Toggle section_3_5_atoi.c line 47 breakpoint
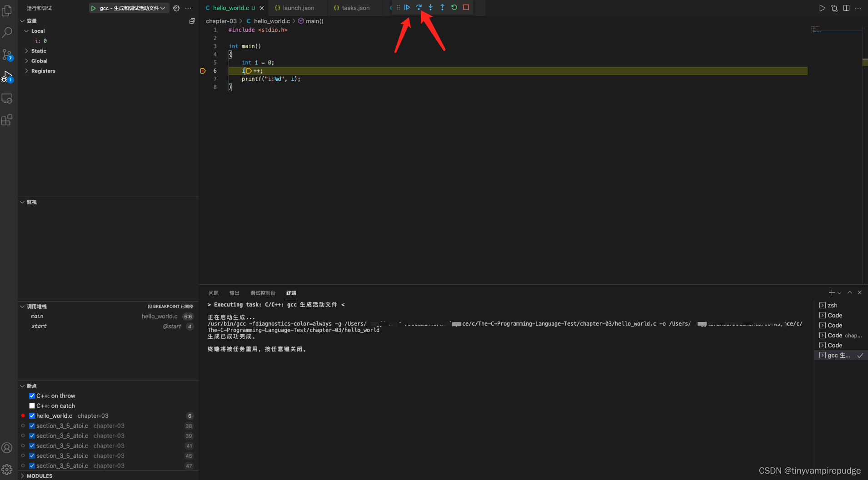868x480 pixels. click(32, 466)
